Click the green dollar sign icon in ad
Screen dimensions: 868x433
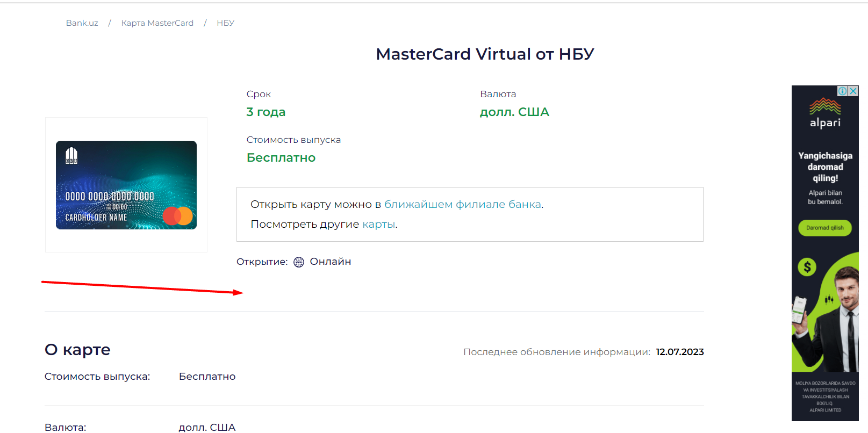click(807, 267)
